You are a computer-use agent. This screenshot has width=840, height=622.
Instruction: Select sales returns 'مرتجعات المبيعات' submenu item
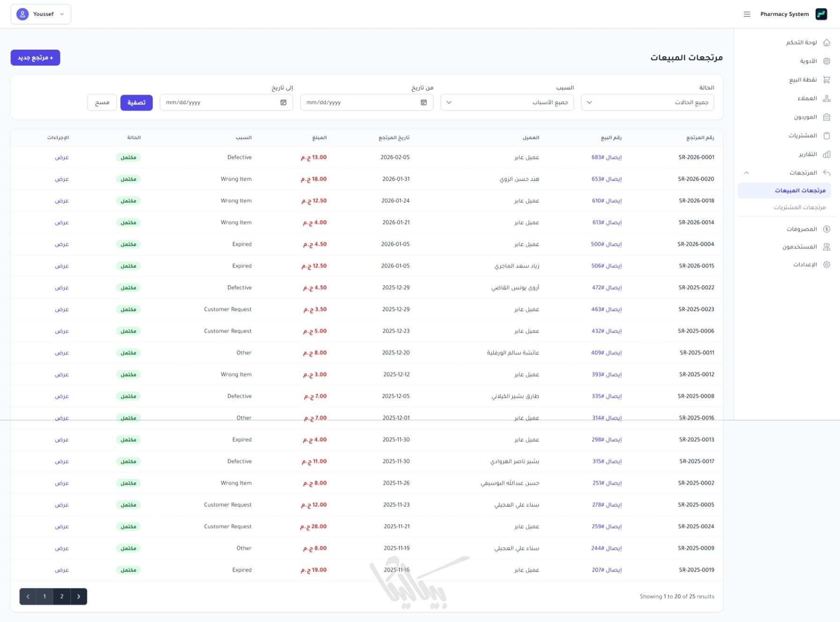coord(800,190)
